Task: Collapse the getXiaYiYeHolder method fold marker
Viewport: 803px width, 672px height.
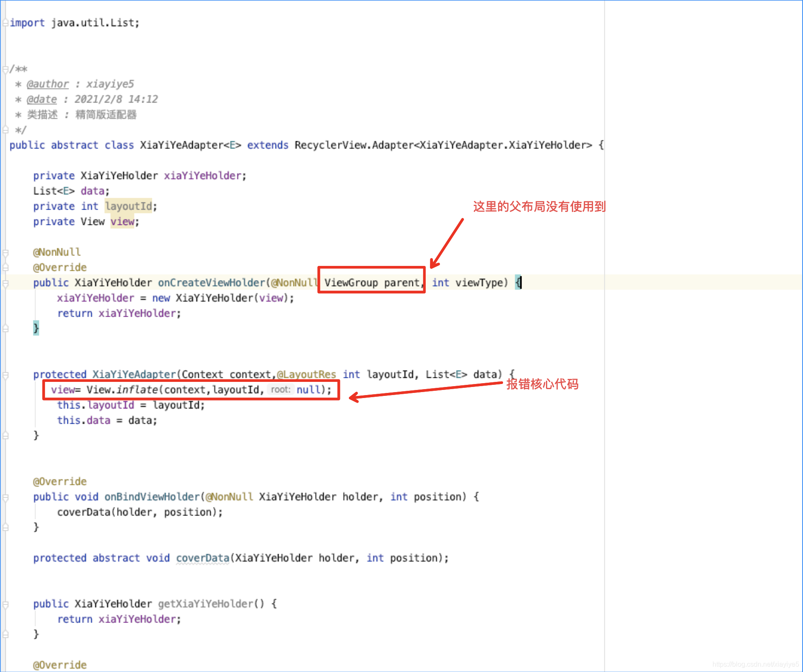Action: (x=5, y=604)
